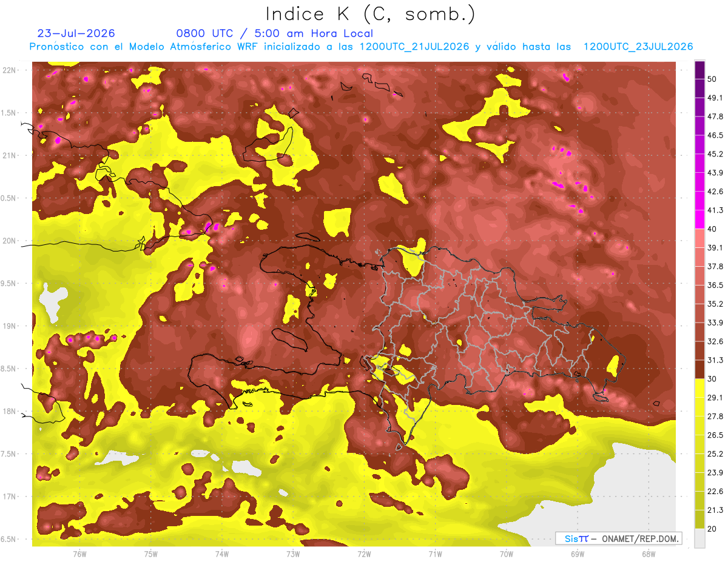Screen dimensions: 728x562
Task: Click the 9.5N latitude axis label
Action: point(9,283)
